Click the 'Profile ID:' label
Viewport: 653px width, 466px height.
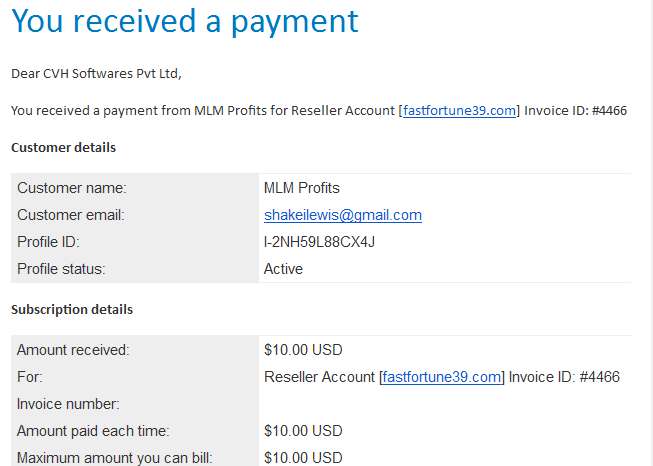48,242
